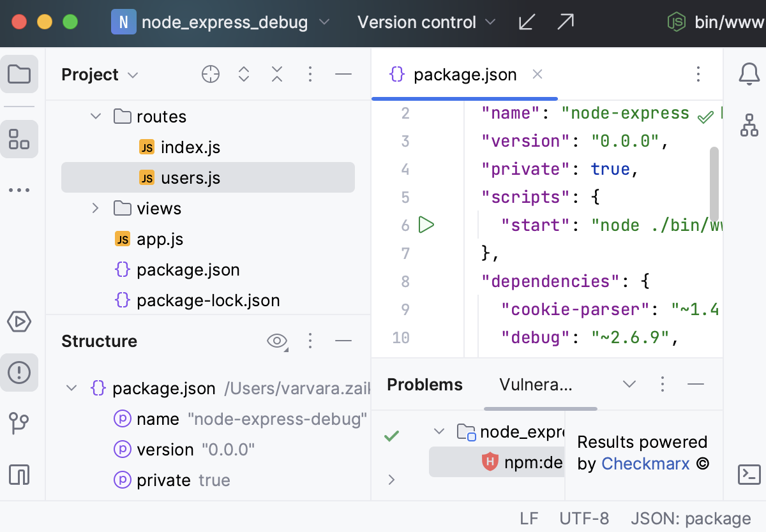
Task: Collapse the routes folder
Action: point(96,117)
